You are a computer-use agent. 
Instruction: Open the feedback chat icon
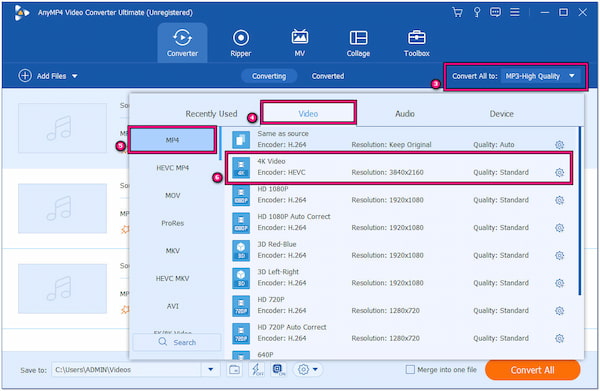click(x=495, y=12)
